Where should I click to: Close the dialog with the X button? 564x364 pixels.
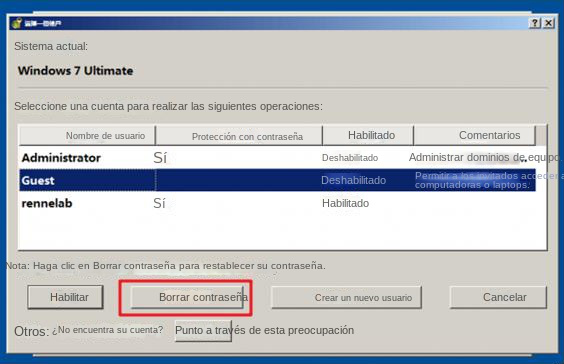tap(548, 23)
